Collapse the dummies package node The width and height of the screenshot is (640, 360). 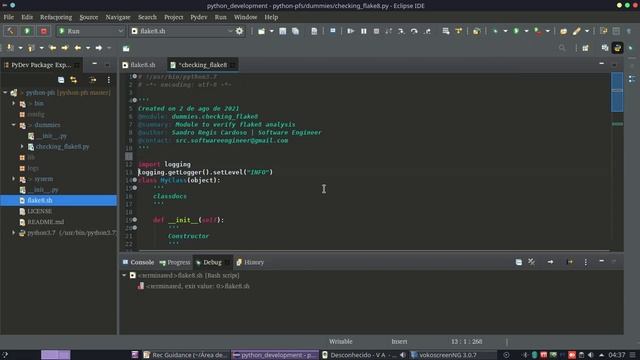pyautogui.click(x=13, y=125)
